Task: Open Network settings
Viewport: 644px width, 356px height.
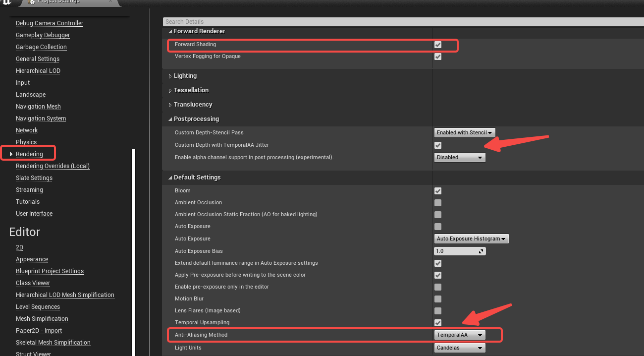Action: point(27,130)
